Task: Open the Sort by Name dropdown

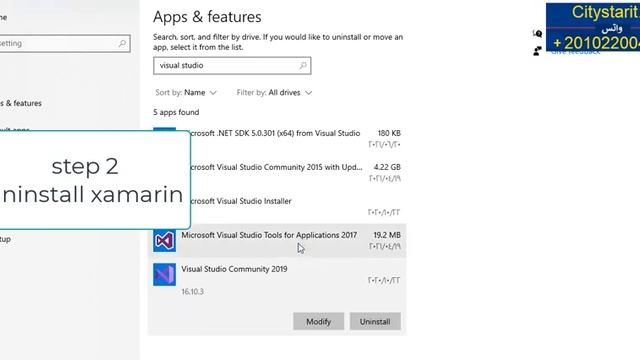Action: click(x=186, y=93)
